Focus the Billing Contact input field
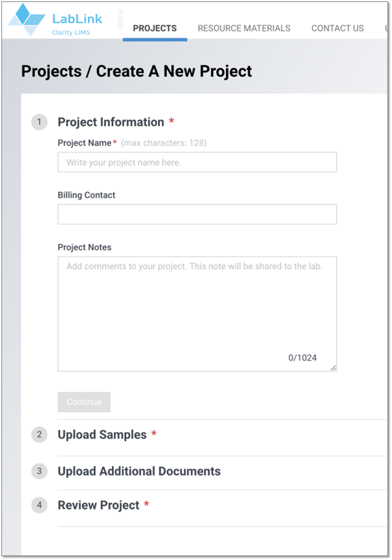The image size is (392, 560). (197, 214)
